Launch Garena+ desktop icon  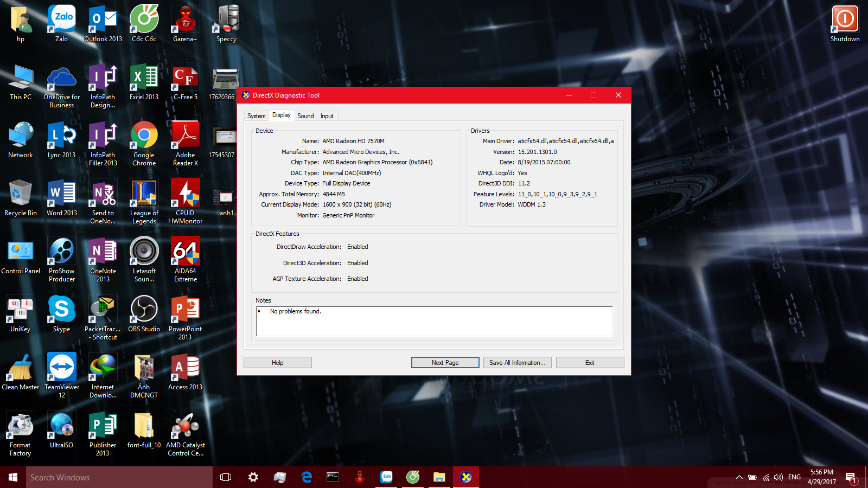185,24
